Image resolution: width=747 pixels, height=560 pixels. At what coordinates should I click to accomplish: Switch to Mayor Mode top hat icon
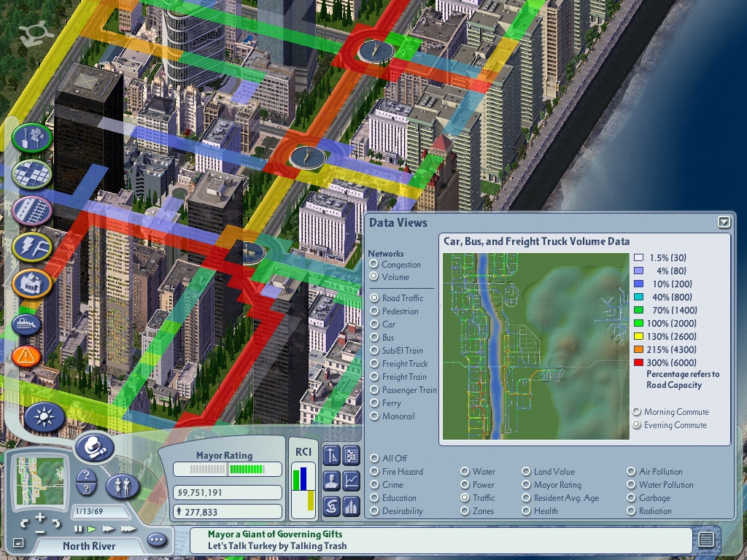[94, 448]
